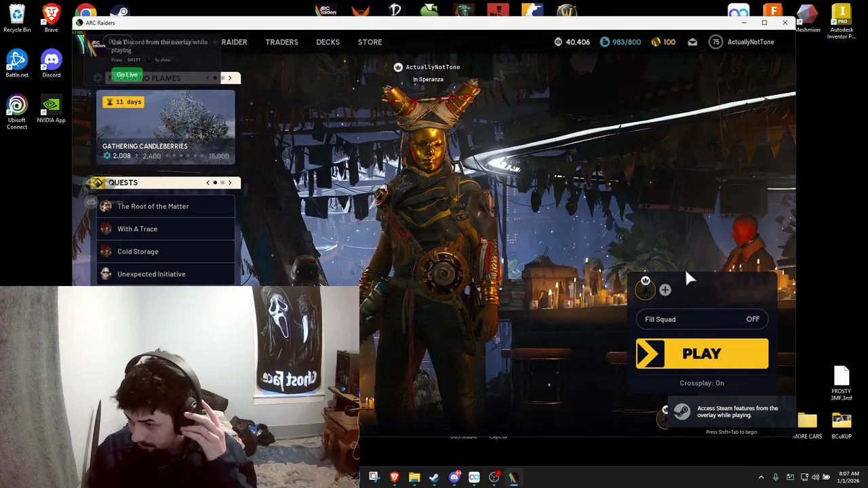
Task: Open the World of Warcraft desktop icon
Action: click(x=568, y=10)
